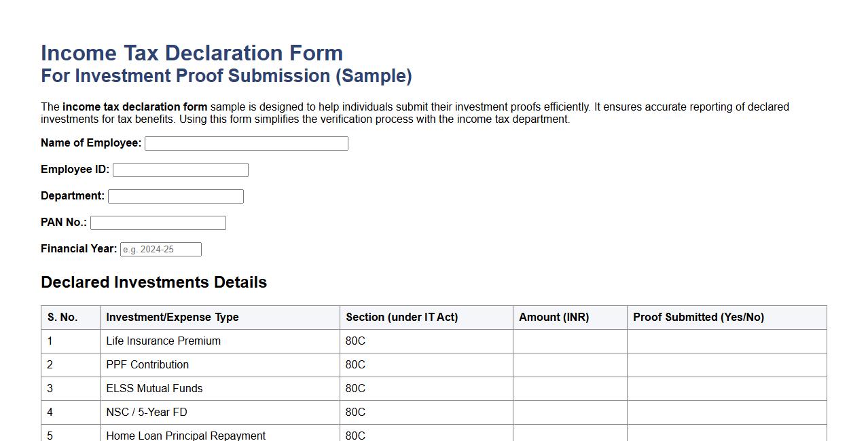Click the Proof Submitted cell for NSC row

coord(727,413)
